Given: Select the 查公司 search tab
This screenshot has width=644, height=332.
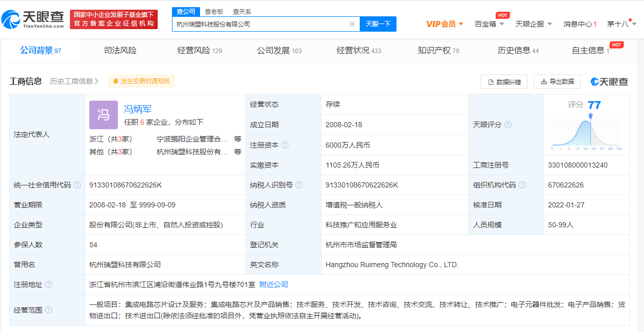Looking at the screenshot, I should 186,11.
